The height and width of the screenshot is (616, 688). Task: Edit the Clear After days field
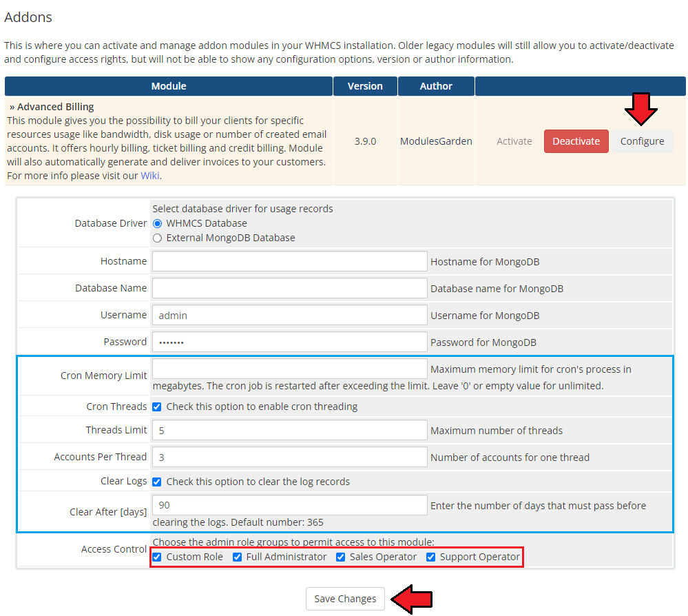click(x=289, y=505)
